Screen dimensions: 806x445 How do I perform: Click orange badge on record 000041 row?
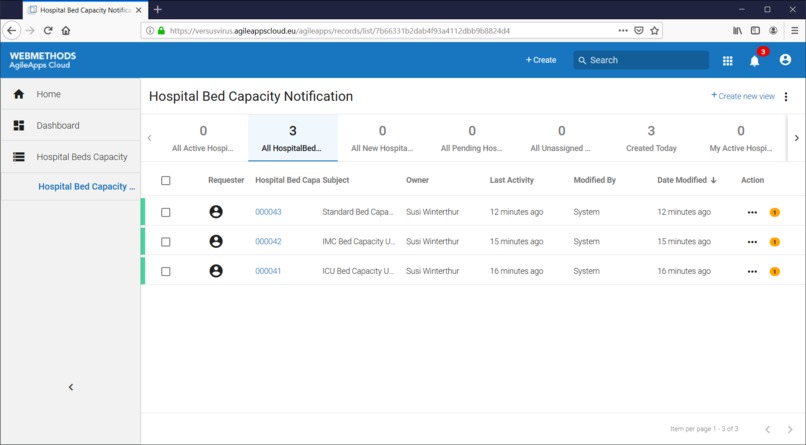click(x=775, y=271)
